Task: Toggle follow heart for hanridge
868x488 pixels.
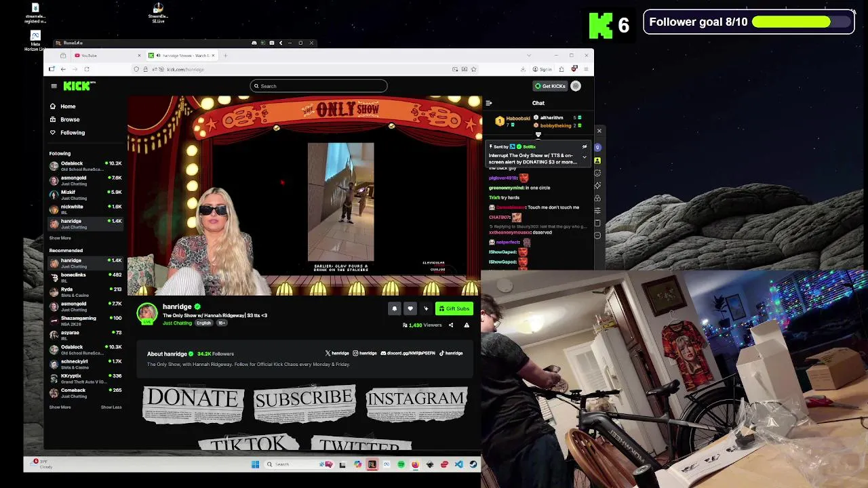Action: click(410, 309)
